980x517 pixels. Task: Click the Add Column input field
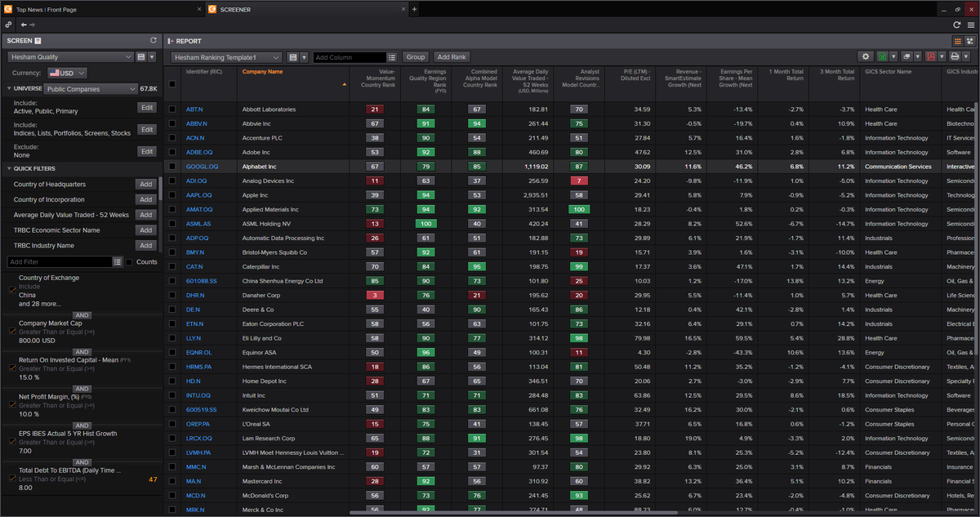[350, 57]
